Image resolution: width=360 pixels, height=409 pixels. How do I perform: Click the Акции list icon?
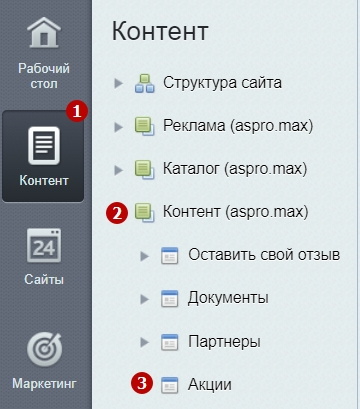pyautogui.click(x=170, y=385)
